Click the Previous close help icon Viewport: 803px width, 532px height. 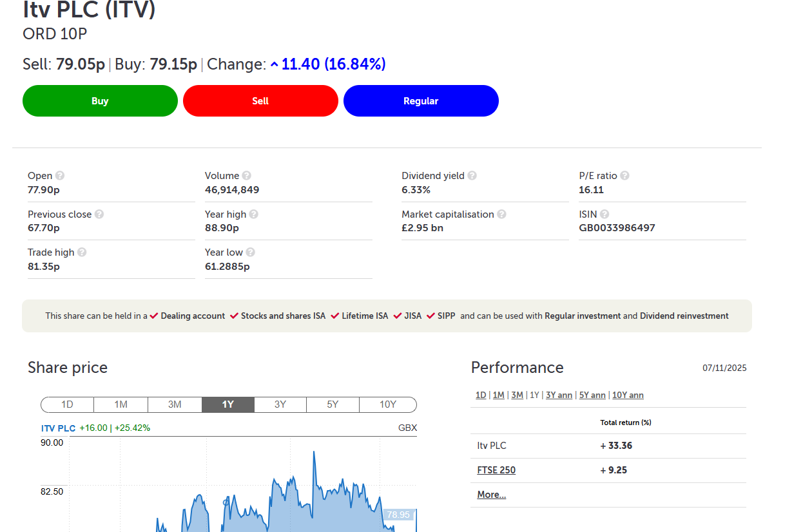[99, 214]
